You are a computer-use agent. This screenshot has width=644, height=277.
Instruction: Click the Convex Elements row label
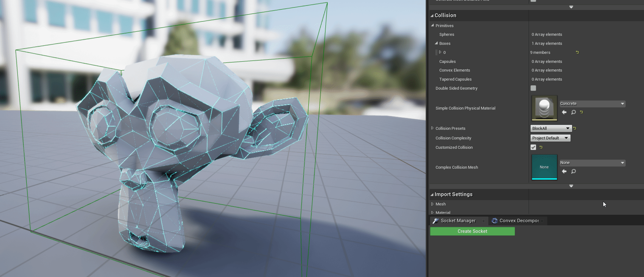455,70
